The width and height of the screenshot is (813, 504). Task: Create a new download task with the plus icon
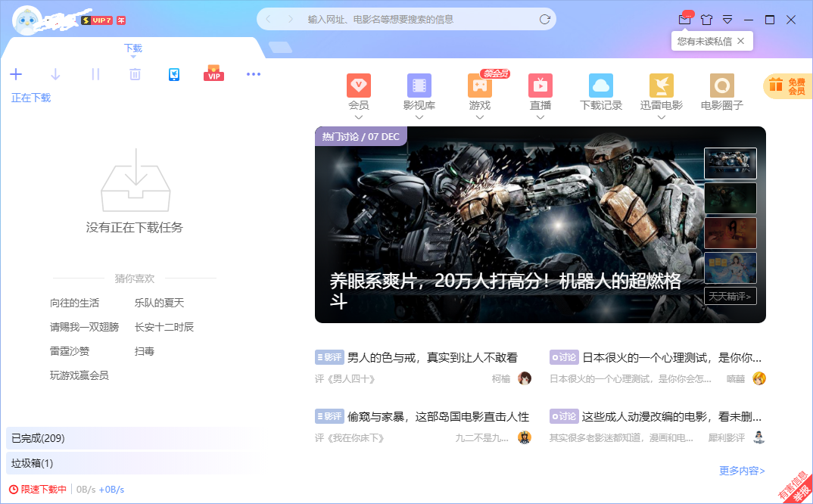click(16, 74)
